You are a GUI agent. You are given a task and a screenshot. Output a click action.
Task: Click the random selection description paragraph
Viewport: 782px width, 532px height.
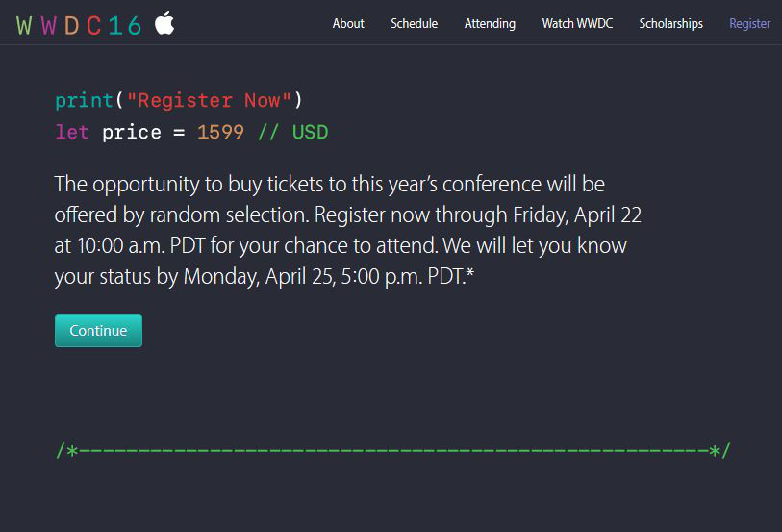tap(347, 230)
